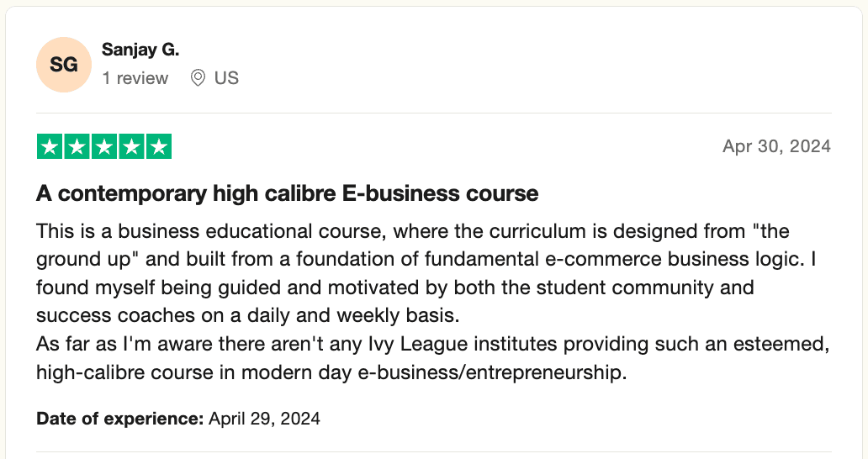Open the "A contemporary high calibre E-business course" title

coord(287,193)
